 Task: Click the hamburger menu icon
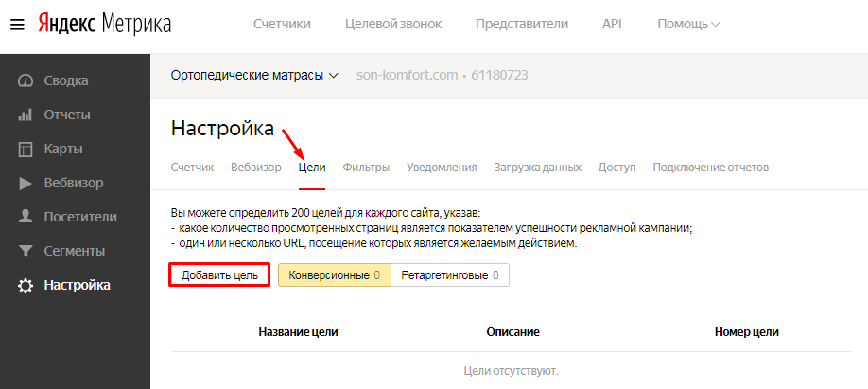coord(17,25)
